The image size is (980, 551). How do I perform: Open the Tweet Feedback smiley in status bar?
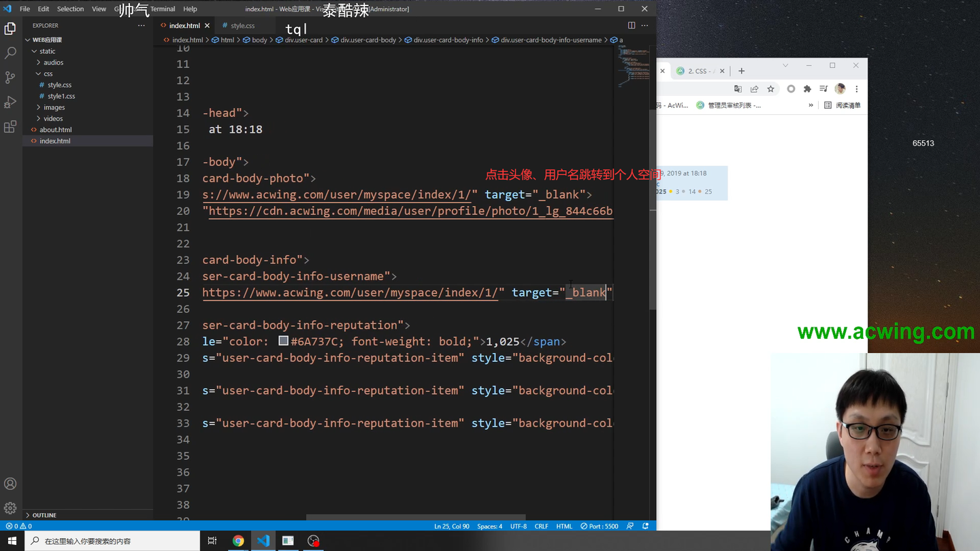point(630,525)
